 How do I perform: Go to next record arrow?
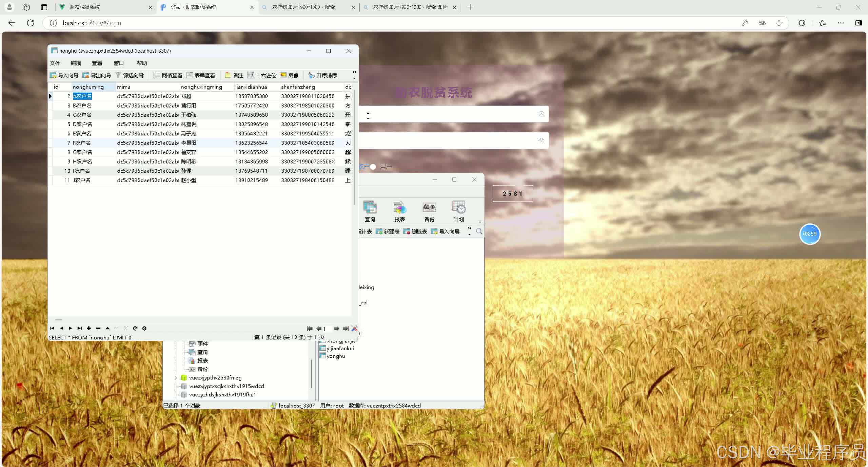pyautogui.click(x=71, y=328)
